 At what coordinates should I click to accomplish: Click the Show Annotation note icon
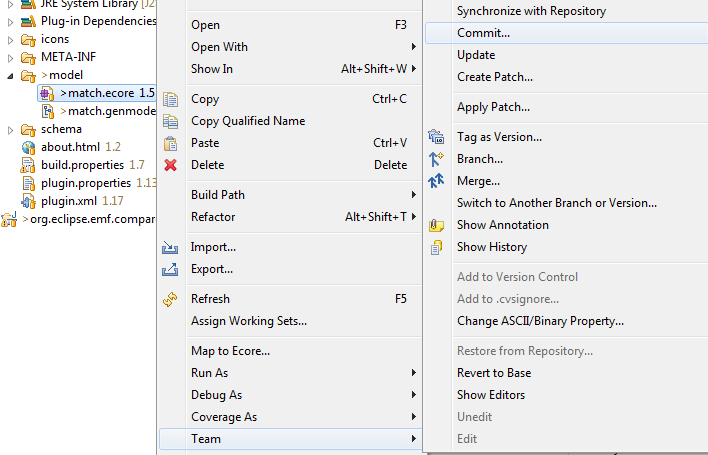(x=436, y=225)
